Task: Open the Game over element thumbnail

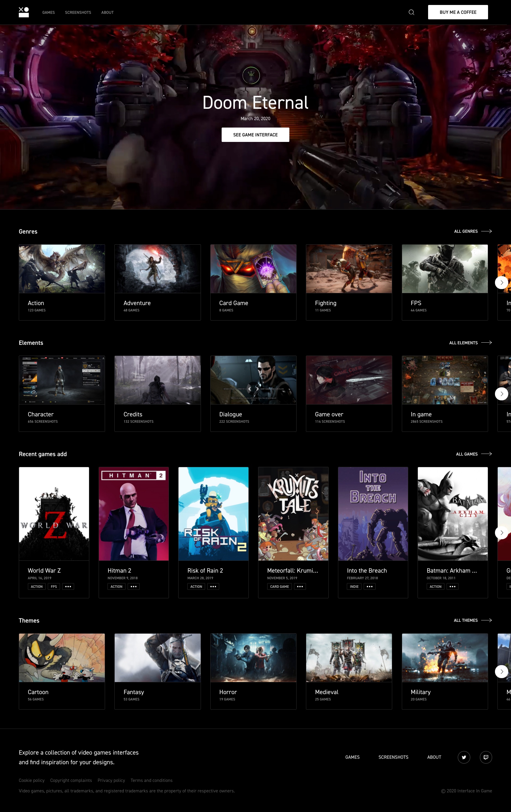Action: pyautogui.click(x=349, y=380)
